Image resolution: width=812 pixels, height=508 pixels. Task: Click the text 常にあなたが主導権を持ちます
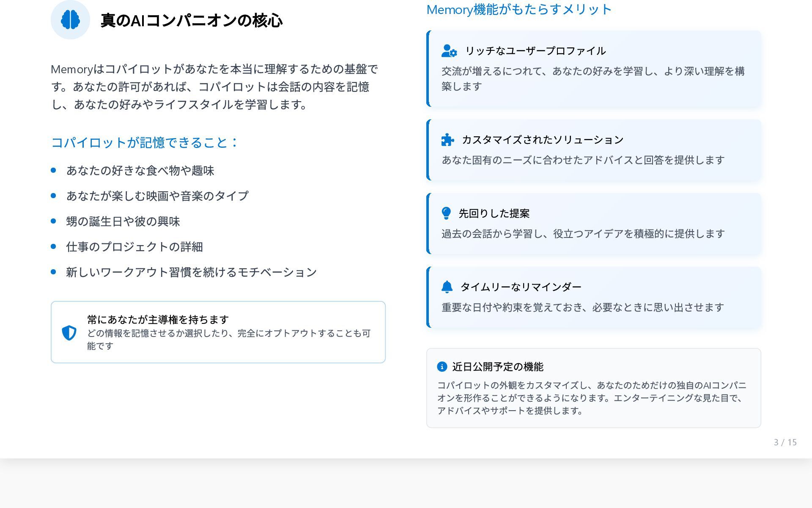click(158, 320)
